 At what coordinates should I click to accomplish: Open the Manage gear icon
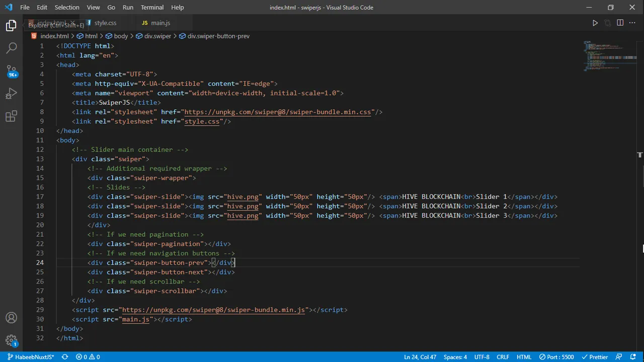(x=11, y=341)
